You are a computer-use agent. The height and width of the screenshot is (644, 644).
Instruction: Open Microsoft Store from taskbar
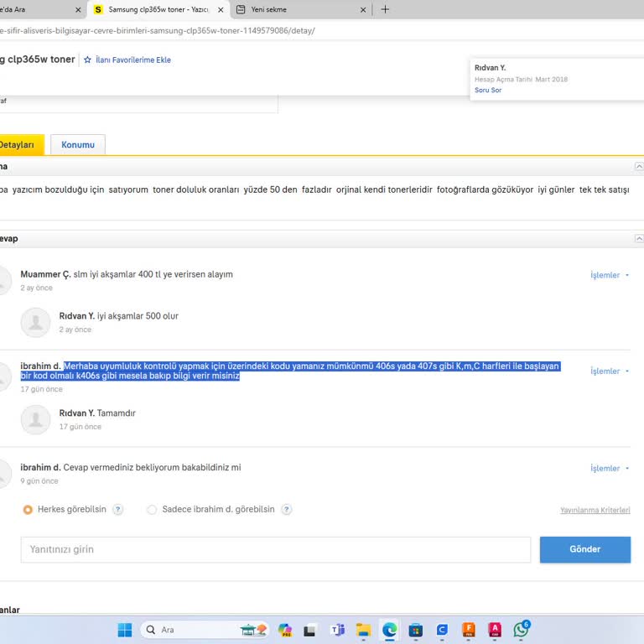tap(416, 630)
